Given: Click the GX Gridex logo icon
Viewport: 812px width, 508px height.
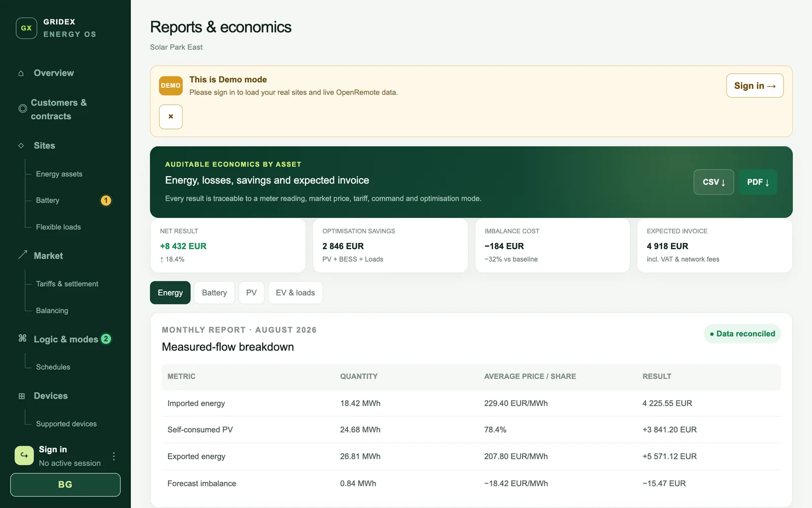Looking at the screenshot, I should coord(26,28).
